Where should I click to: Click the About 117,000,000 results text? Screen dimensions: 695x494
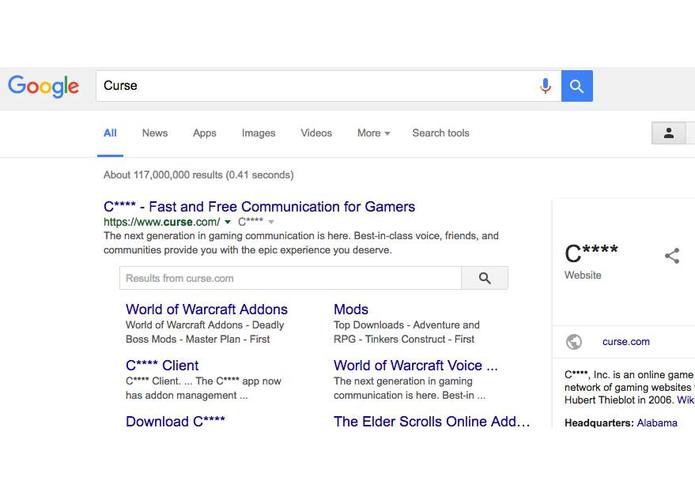click(199, 175)
